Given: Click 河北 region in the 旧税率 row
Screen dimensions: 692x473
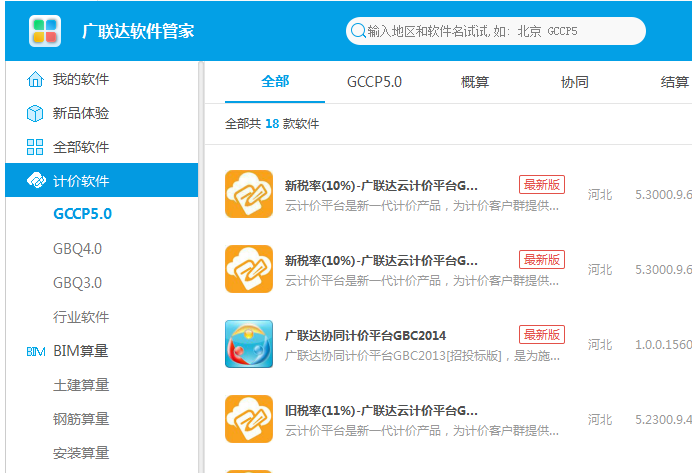Looking at the screenshot, I should 600,420.
